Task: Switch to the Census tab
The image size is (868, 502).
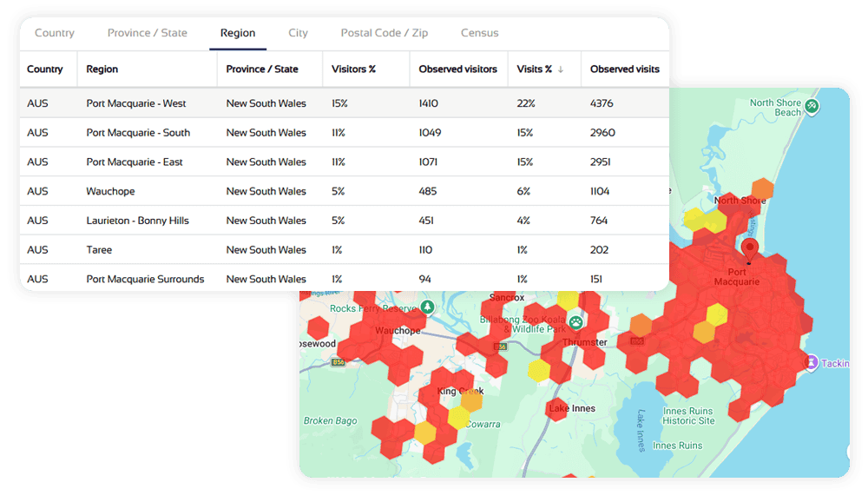Action: click(480, 33)
